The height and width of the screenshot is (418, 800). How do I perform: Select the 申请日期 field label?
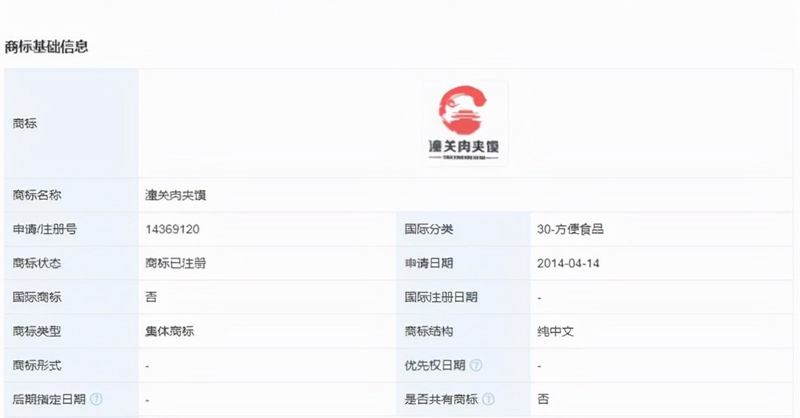click(x=429, y=263)
